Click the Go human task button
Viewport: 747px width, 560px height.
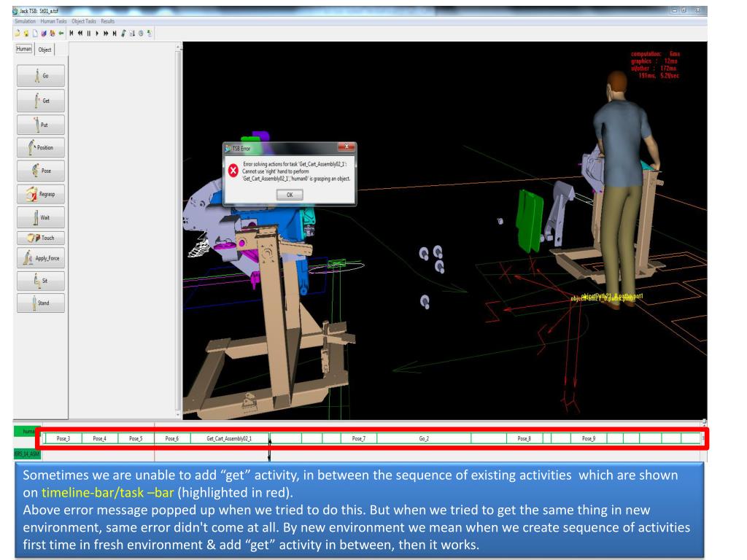tap(40, 76)
